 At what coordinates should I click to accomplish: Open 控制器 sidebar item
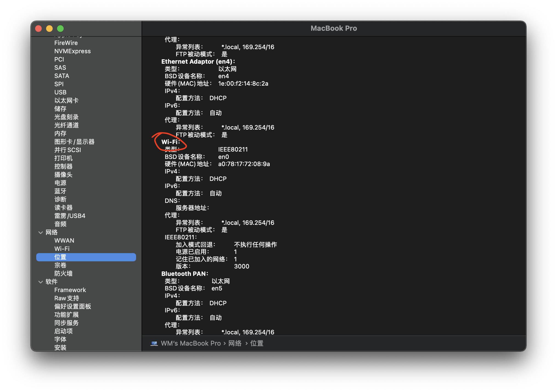tap(63, 166)
